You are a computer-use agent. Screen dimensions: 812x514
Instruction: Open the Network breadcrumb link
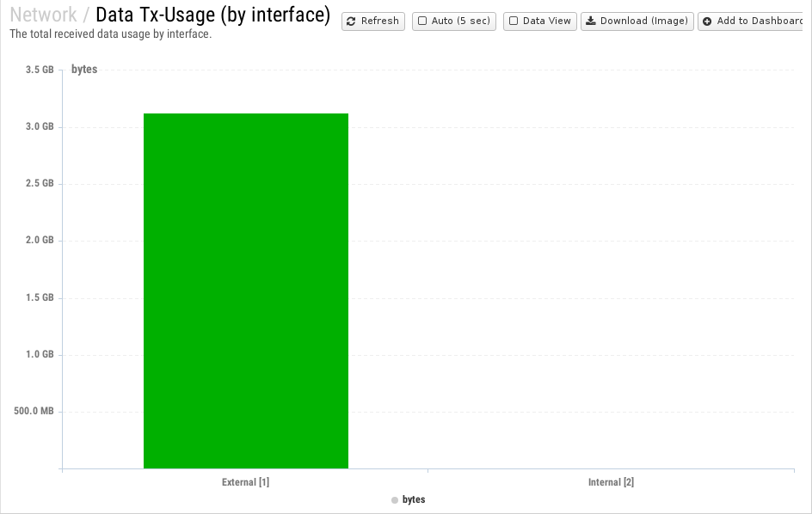(x=44, y=15)
